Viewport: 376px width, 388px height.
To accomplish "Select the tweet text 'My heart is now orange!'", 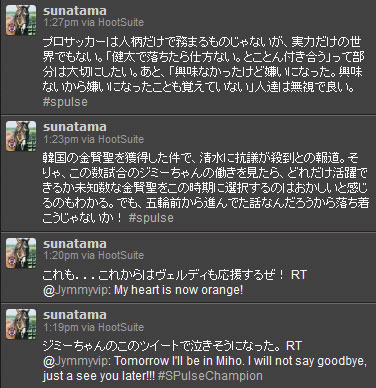I will [x=179, y=290].
